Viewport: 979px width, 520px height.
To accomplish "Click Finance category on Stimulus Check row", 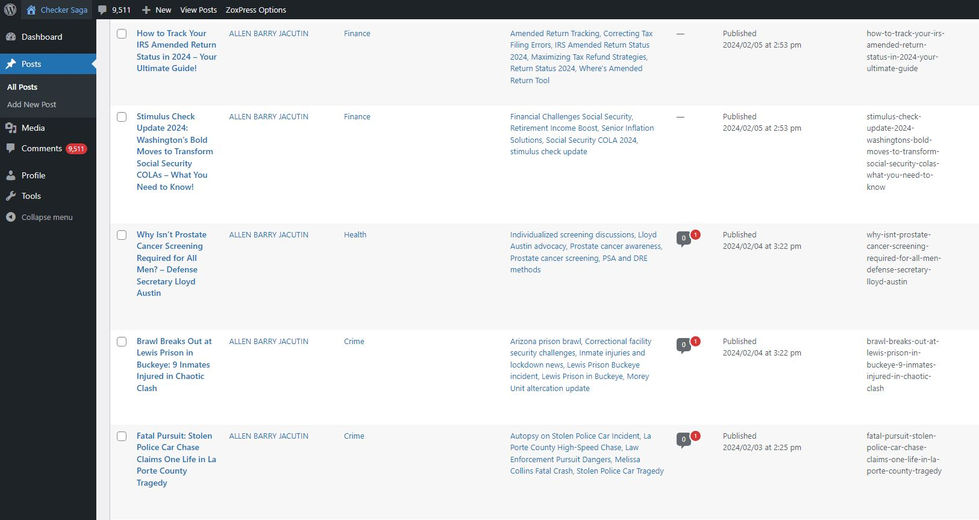I will click(357, 117).
